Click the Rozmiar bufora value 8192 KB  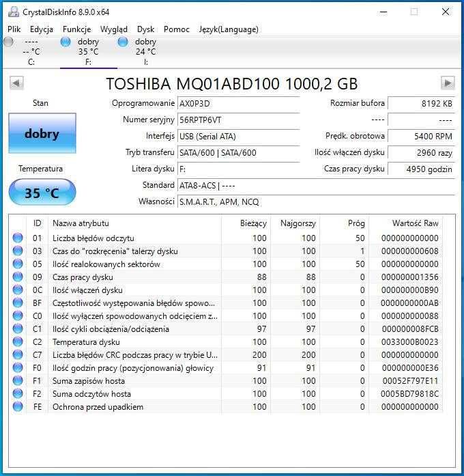(421, 104)
